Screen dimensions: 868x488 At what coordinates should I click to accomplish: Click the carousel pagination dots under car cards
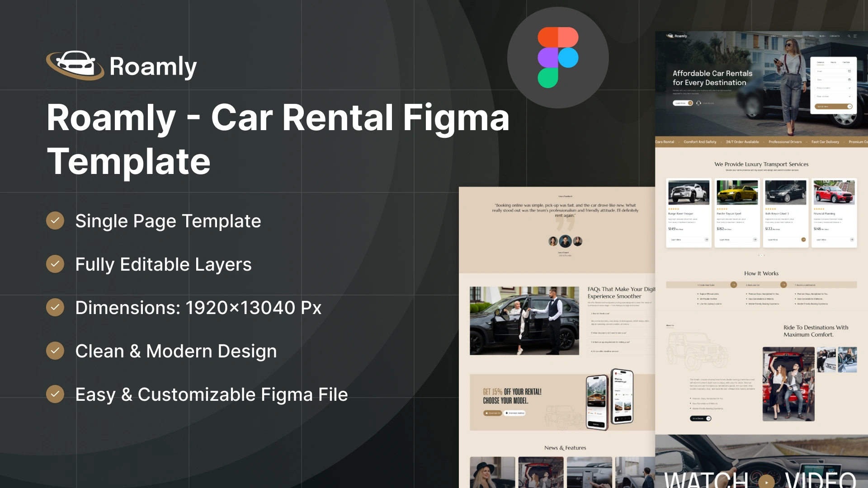[761, 255]
